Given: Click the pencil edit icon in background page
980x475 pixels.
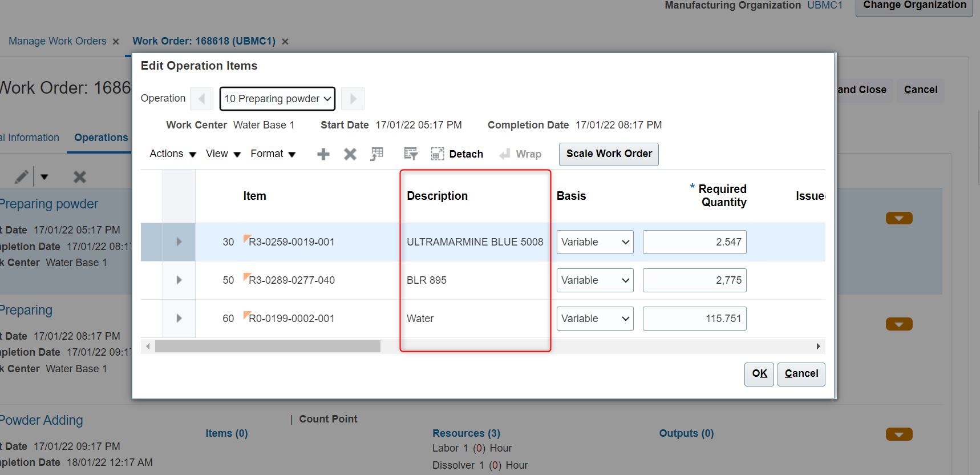Looking at the screenshot, I should coord(22,177).
